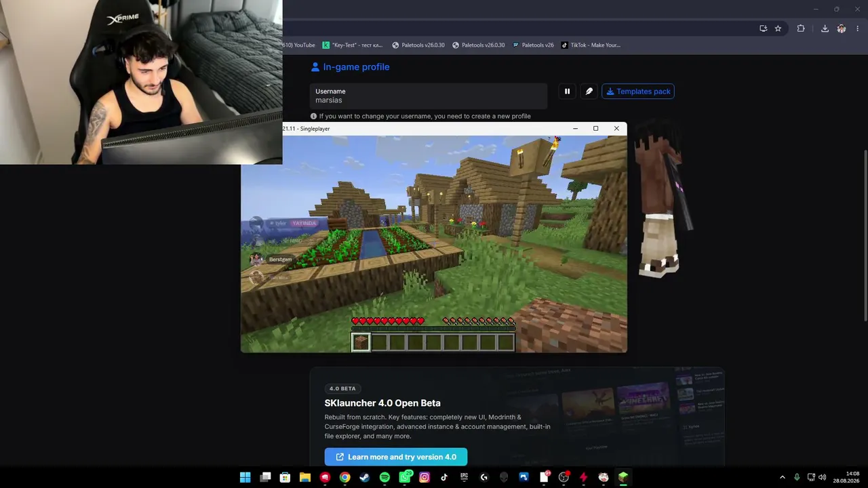
Task: Open File Explorer from the taskbar
Action: click(x=305, y=477)
